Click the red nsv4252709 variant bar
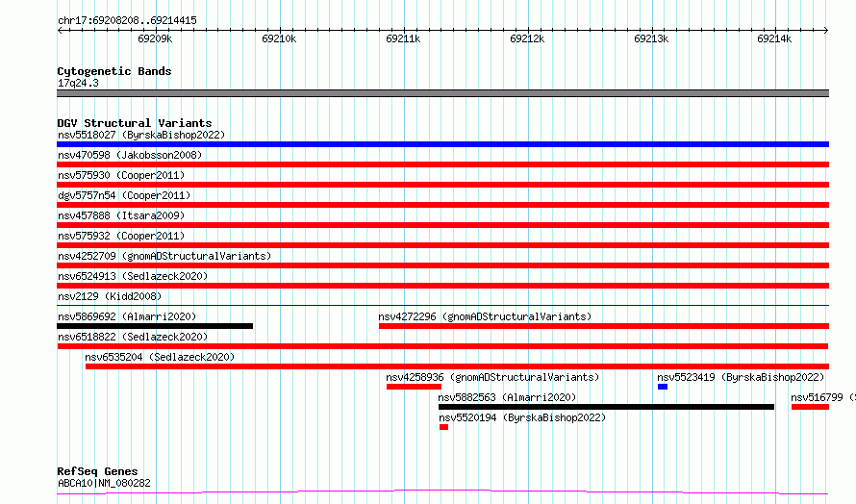Screen dimensions: 856x504 (x=442, y=265)
